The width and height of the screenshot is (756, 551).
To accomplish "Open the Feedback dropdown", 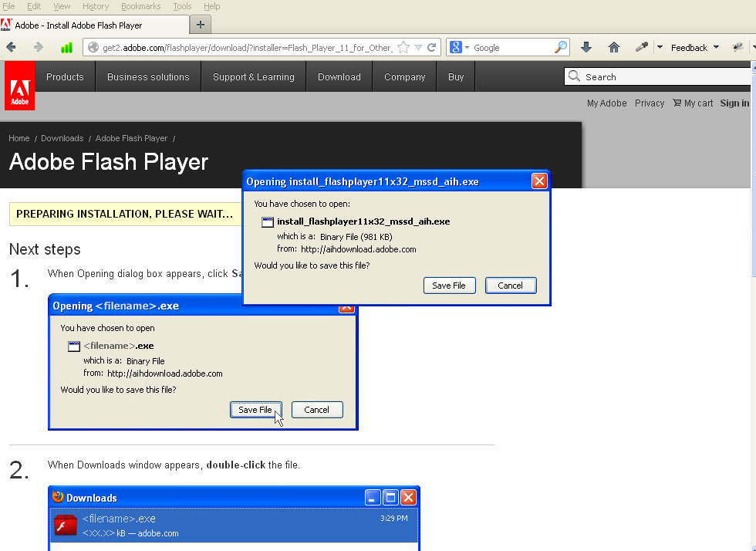I will coord(695,47).
